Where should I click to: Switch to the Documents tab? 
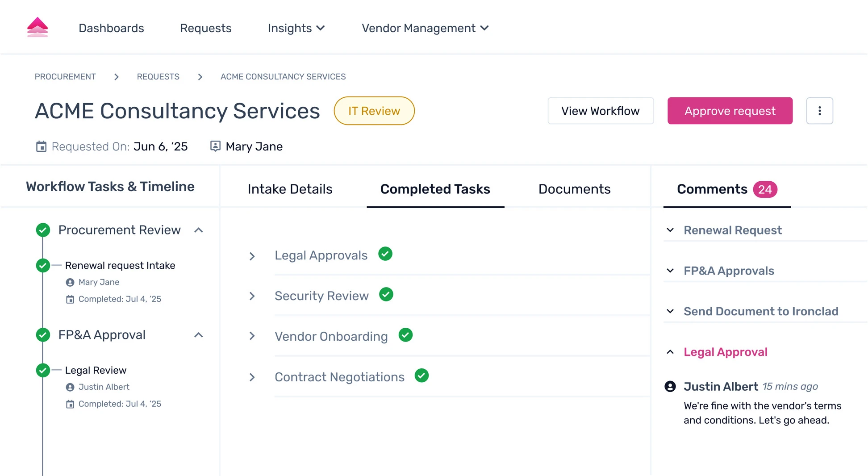point(575,189)
